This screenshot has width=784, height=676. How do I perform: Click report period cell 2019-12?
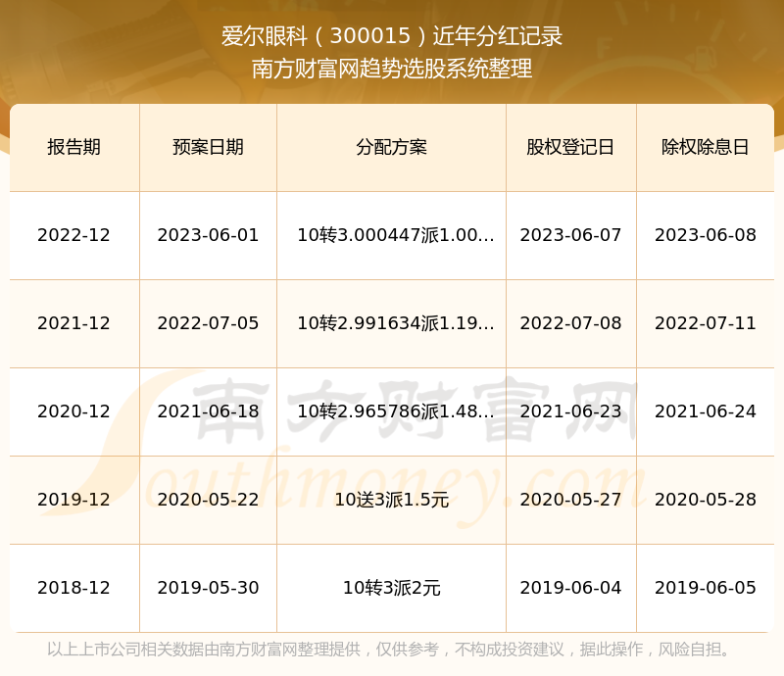click(x=74, y=500)
